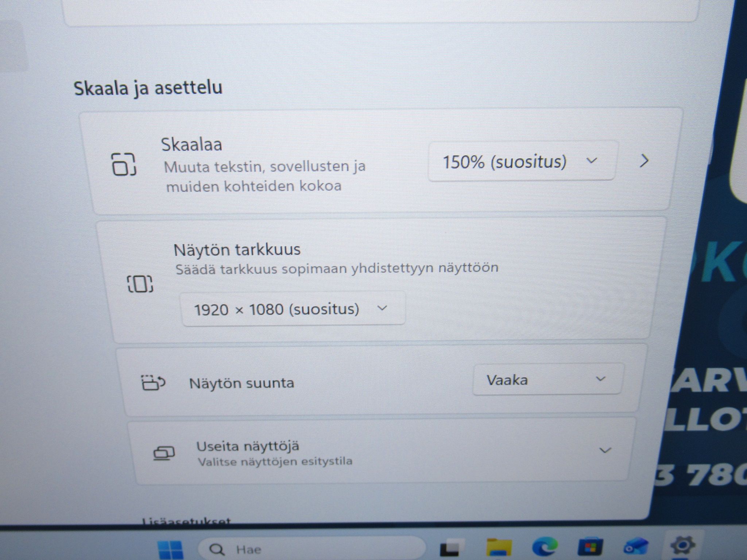Click the Näytön tarkkuus title text
This screenshot has width=747, height=560.
(x=237, y=250)
